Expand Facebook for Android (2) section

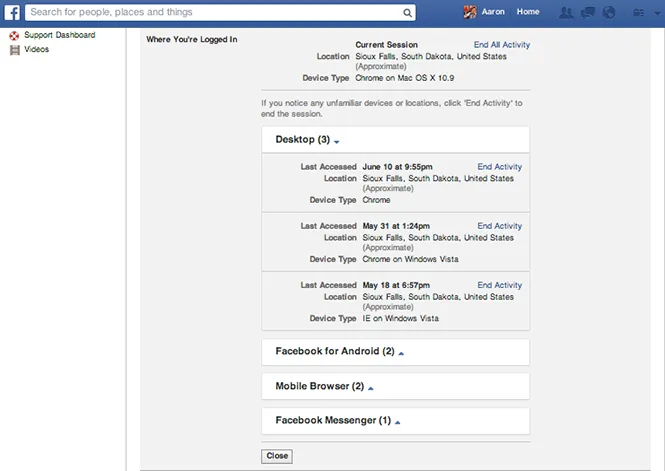[395, 351]
